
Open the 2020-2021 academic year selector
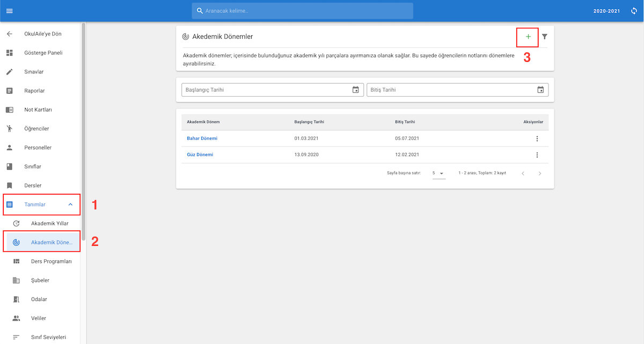[607, 11]
